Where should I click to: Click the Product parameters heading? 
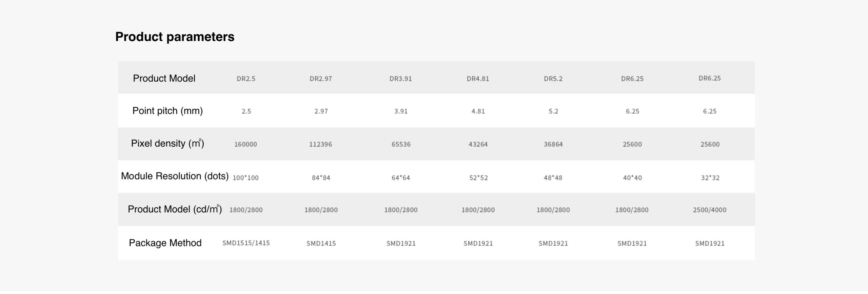click(175, 37)
